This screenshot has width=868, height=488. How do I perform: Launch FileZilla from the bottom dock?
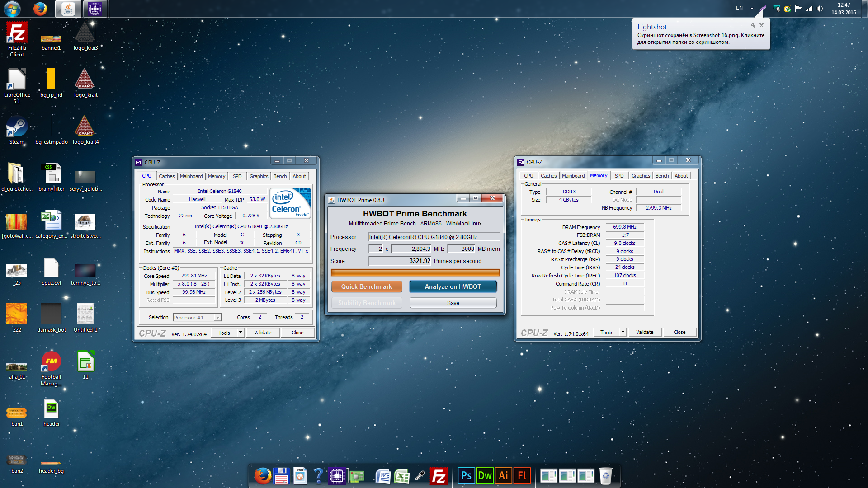[439, 476]
